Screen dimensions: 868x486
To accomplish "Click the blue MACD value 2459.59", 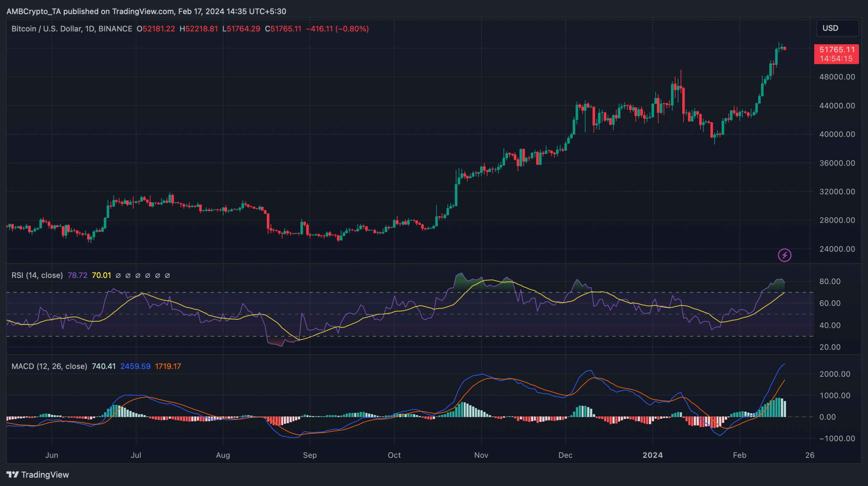I will point(135,366).
